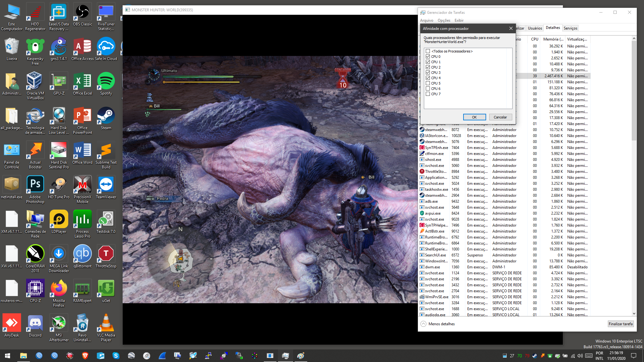The height and width of the screenshot is (362, 644).
Task: Select the Steam desktop icon
Action: coord(106,119)
